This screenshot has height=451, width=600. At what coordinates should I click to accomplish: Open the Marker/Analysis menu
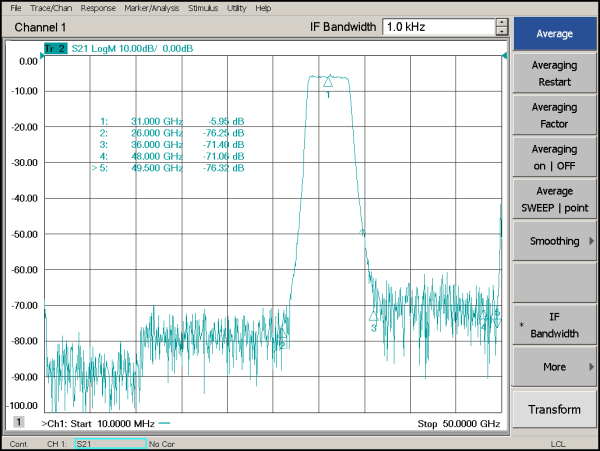152,8
